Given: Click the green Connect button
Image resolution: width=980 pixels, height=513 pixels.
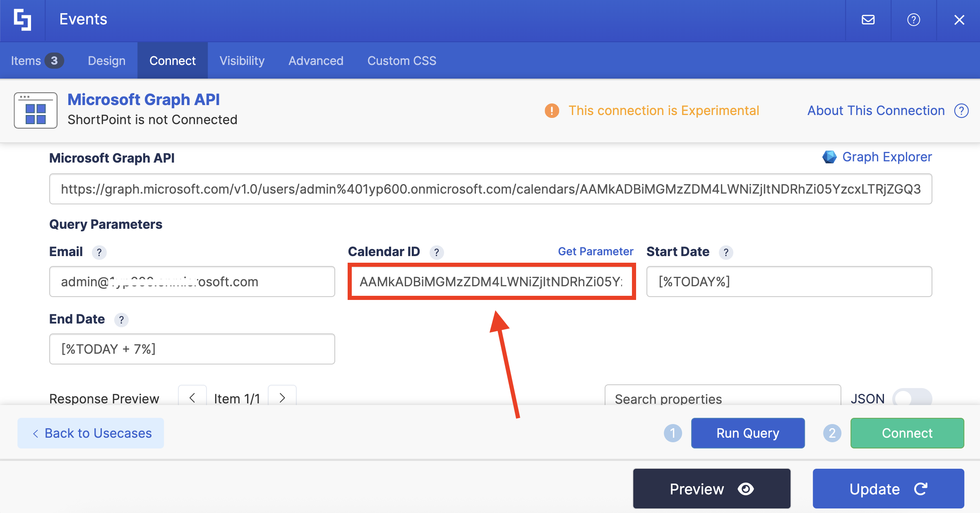Looking at the screenshot, I should (x=907, y=433).
